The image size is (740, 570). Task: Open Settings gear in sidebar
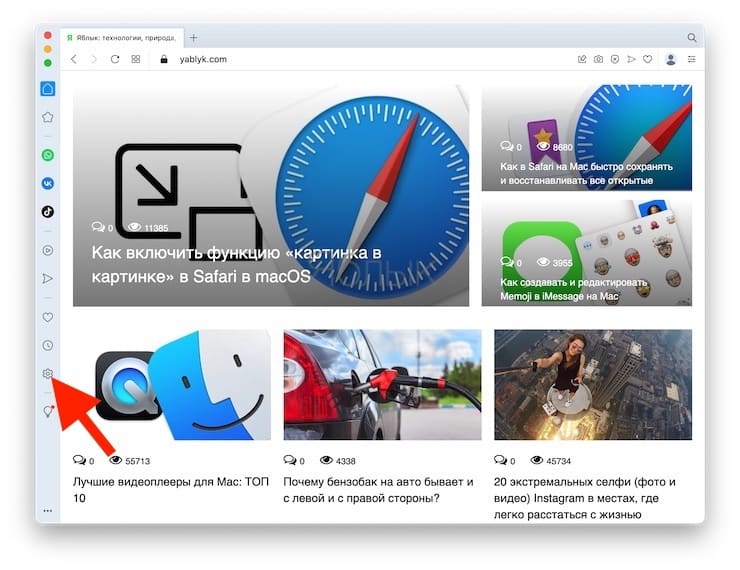tap(48, 374)
